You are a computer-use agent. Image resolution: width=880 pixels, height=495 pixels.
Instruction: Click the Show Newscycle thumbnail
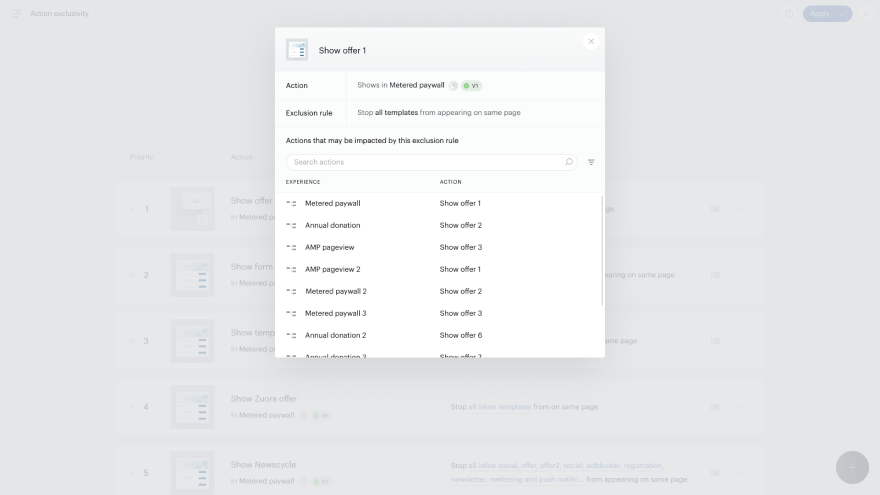pyautogui.click(x=192, y=473)
